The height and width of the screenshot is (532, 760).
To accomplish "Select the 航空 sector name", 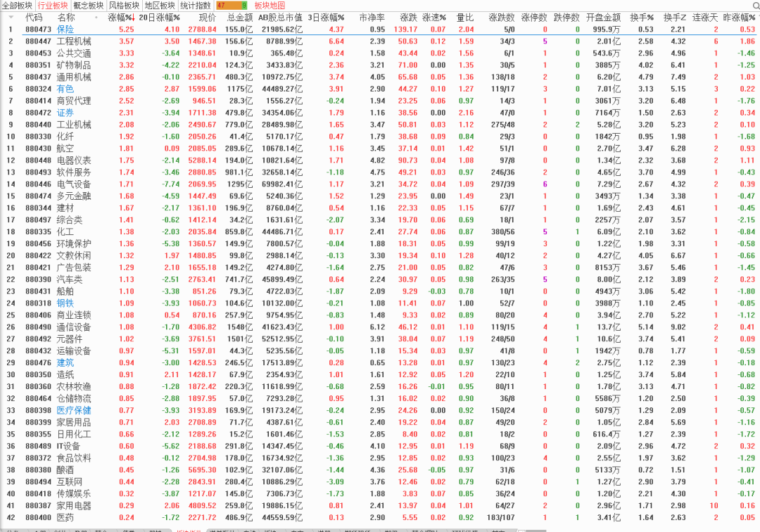I will (65, 148).
